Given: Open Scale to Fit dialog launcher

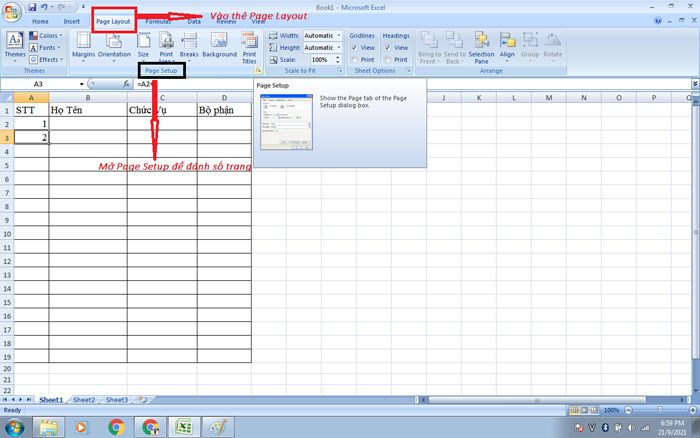Looking at the screenshot, I should pos(340,71).
